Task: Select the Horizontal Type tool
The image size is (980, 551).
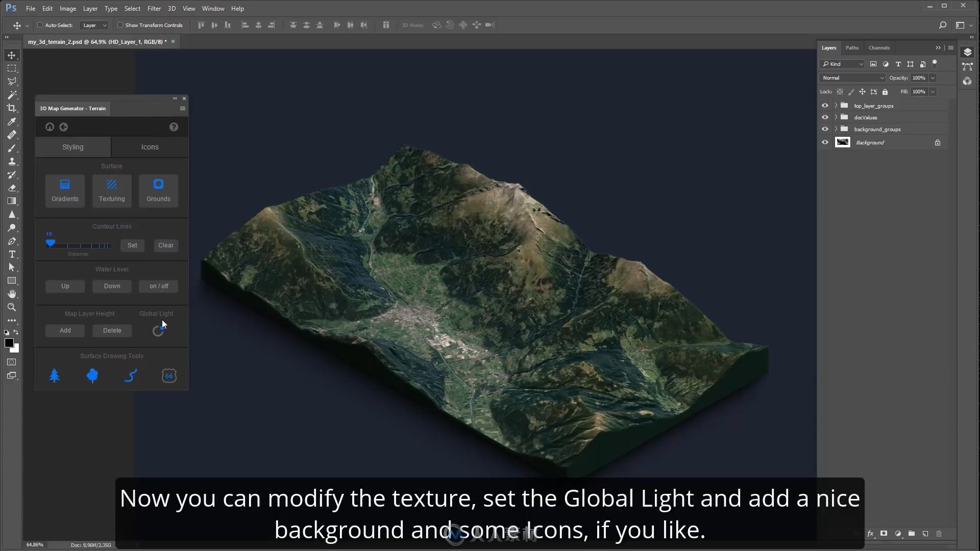Action: 12,254
